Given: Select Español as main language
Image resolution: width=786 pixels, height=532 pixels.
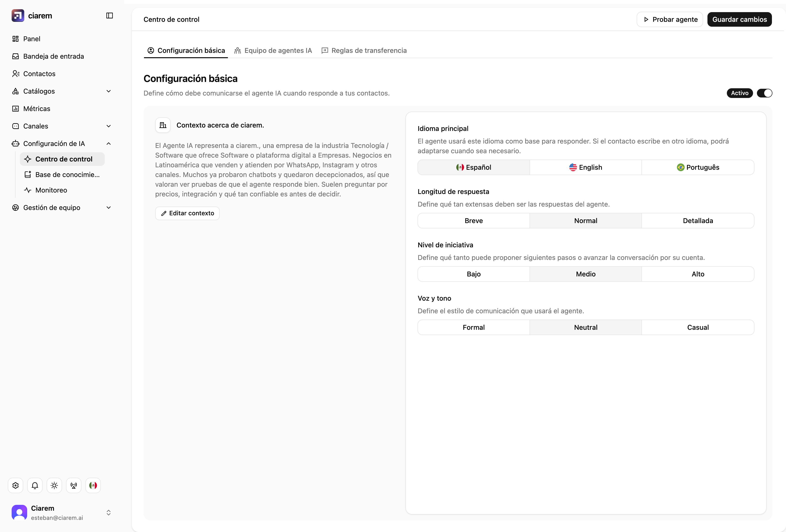Looking at the screenshot, I should (473, 167).
